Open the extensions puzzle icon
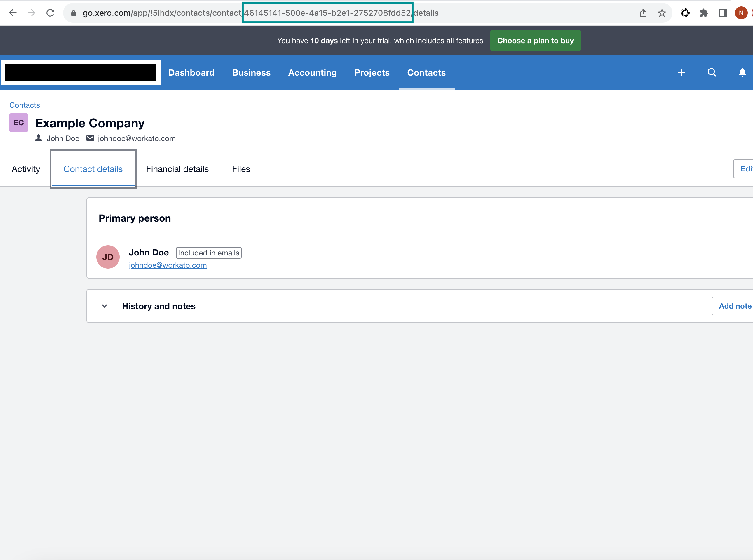The width and height of the screenshot is (753, 560). coord(703,13)
